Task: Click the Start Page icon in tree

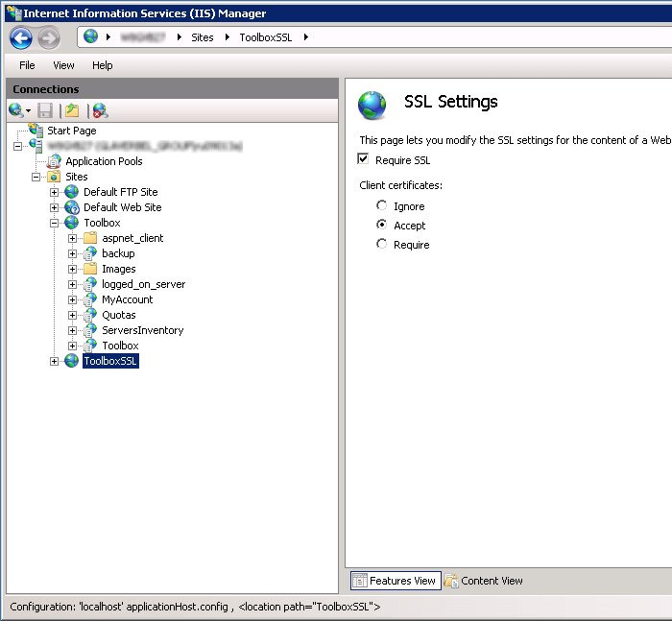Action: 36,131
